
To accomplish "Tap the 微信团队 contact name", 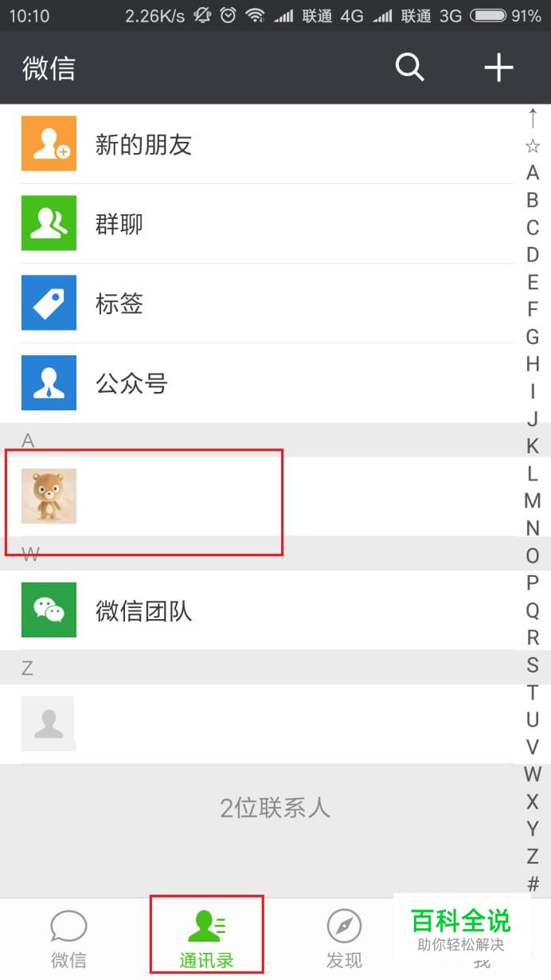I will [143, 611].
